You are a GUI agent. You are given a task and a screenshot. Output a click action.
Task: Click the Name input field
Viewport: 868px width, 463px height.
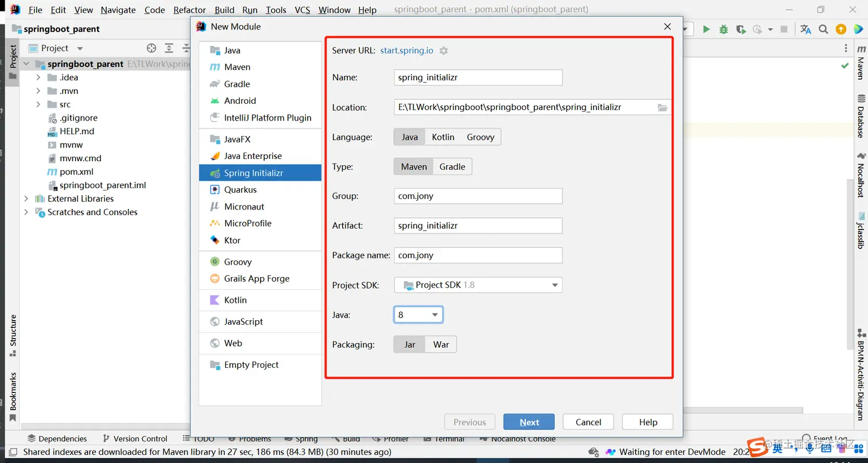tap(478, 77)
